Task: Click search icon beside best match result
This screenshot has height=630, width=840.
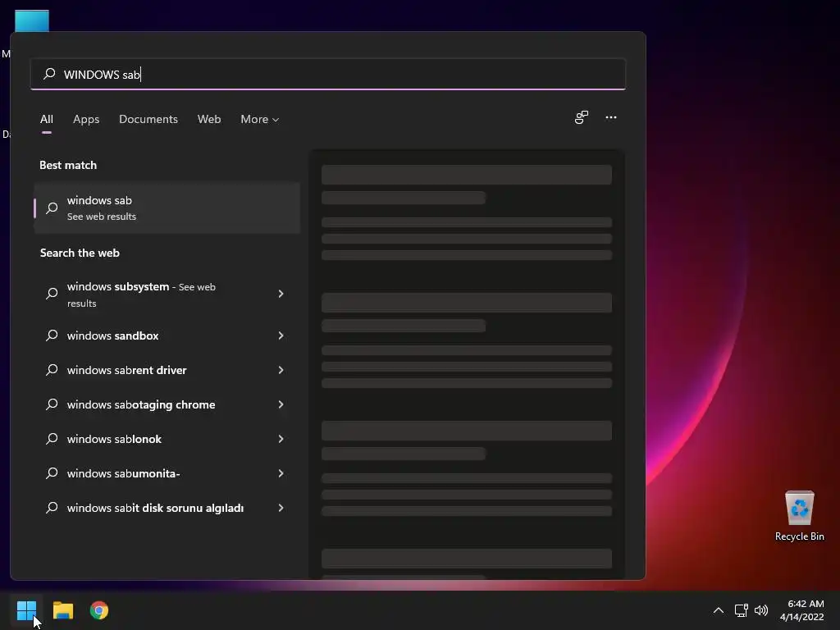Action: (x=52, y=208)
